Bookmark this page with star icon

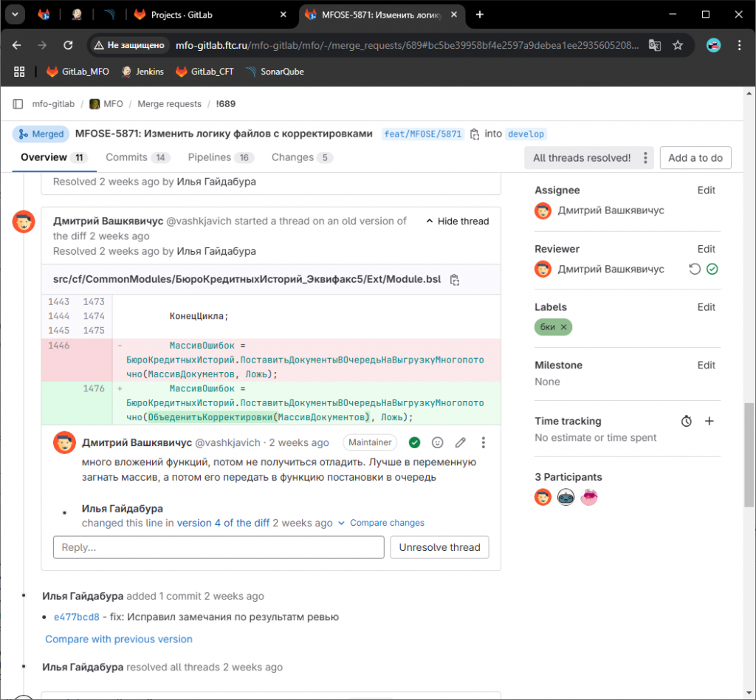tap(678, 45)
